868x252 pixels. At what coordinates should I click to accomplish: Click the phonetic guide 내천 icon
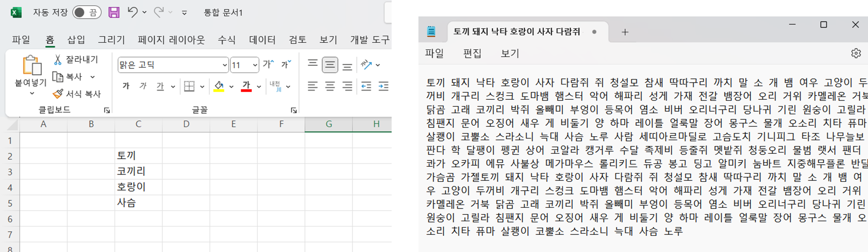pyautogui.click(x=275, y=86)
